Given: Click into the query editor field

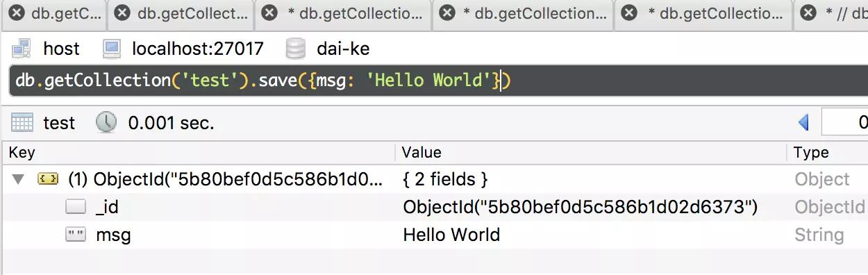Looking at the screenshot, I should coord(439,81).
